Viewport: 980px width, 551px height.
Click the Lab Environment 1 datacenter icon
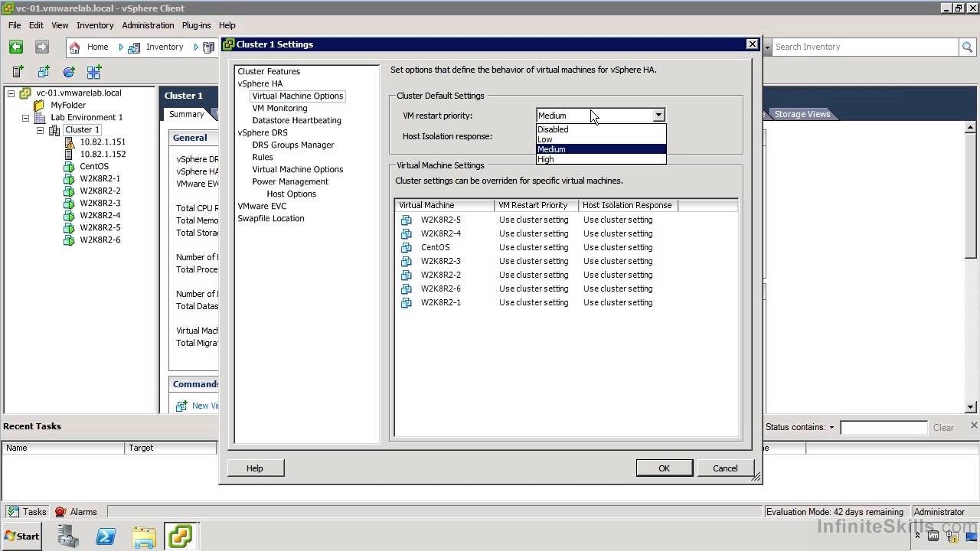click(x=40, y=118)
